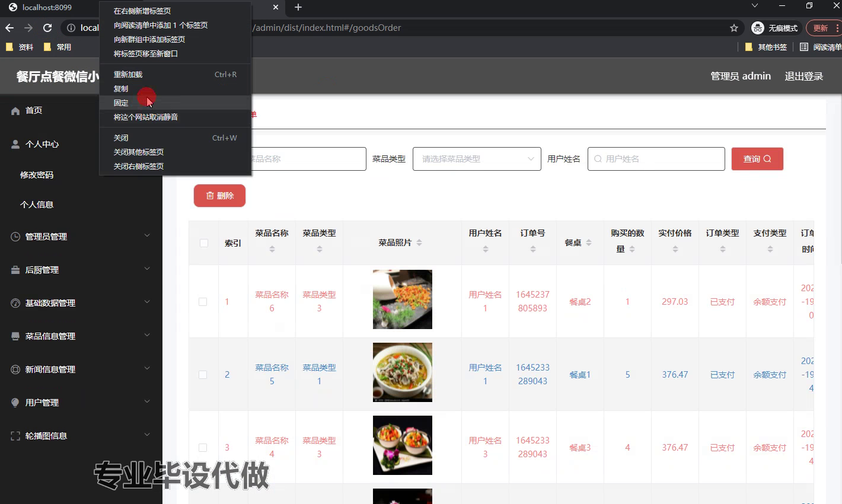Check the row 1 checkbox for 餐桌2
The height and width of the screenshot is (504, 842).
click(x=203, y=302)
